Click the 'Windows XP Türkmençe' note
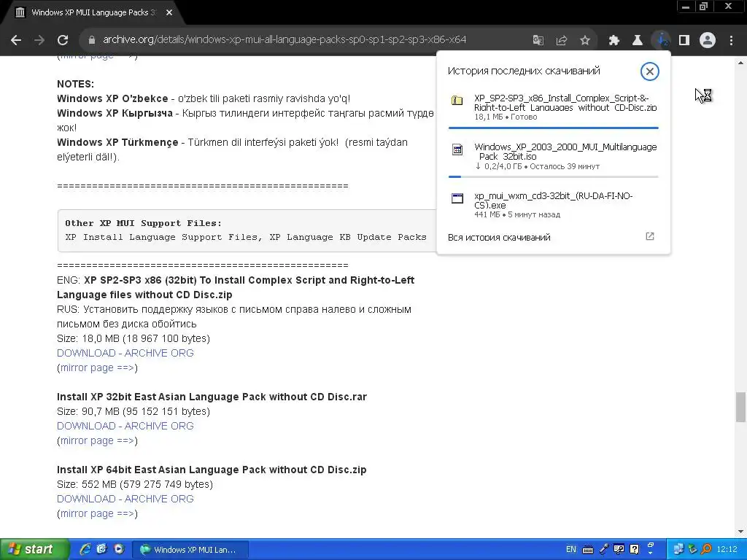Viewport: 747px width, 560px height. tap(232, 149)
